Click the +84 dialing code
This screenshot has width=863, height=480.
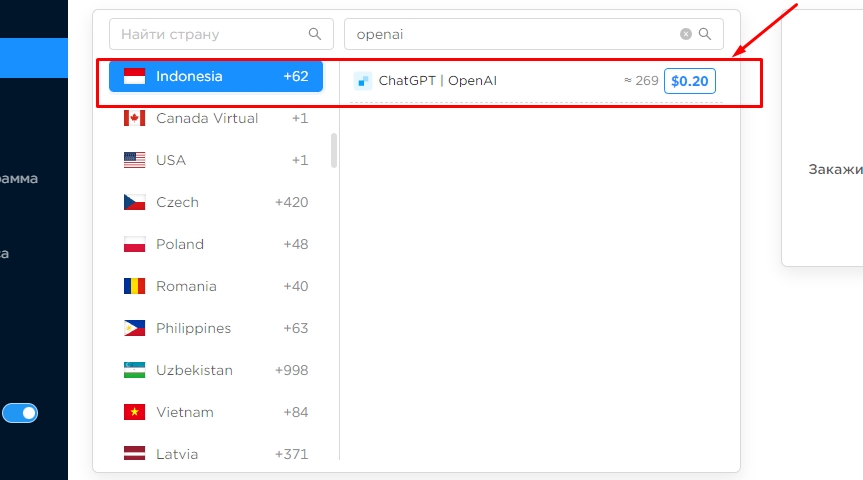296,412
